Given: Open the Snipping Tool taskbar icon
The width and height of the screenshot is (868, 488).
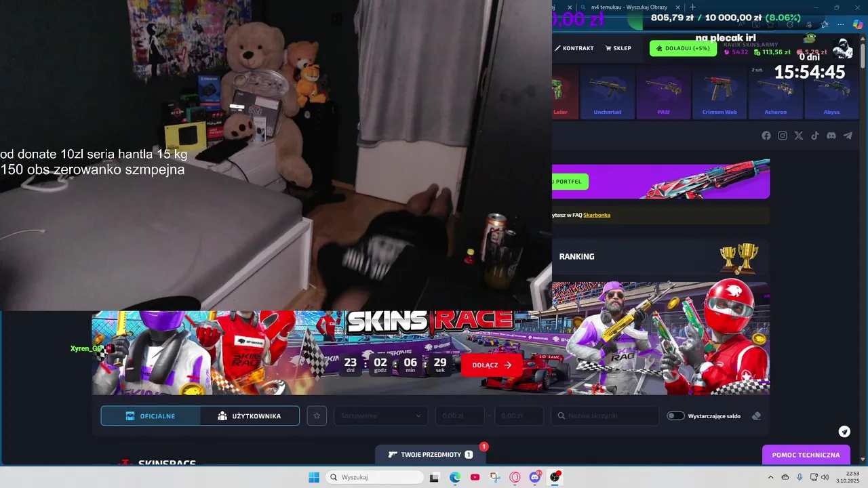Looking at the screenshot, I should click(495, 477).
